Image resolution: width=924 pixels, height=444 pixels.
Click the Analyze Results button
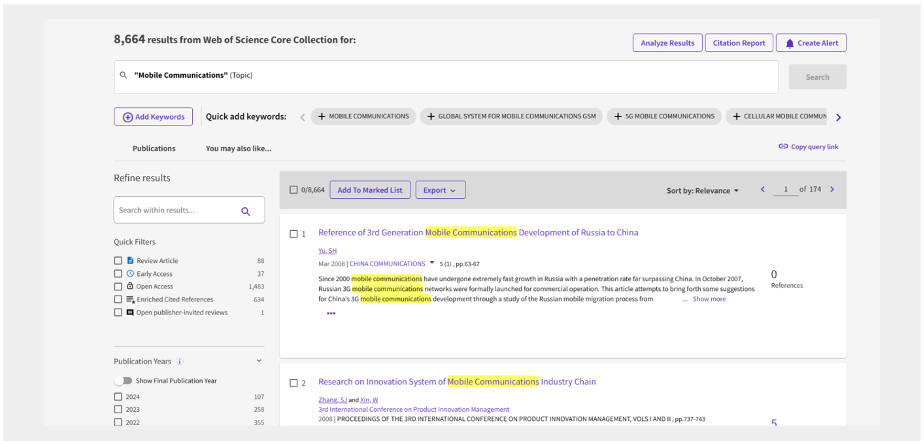click(668, 43)
